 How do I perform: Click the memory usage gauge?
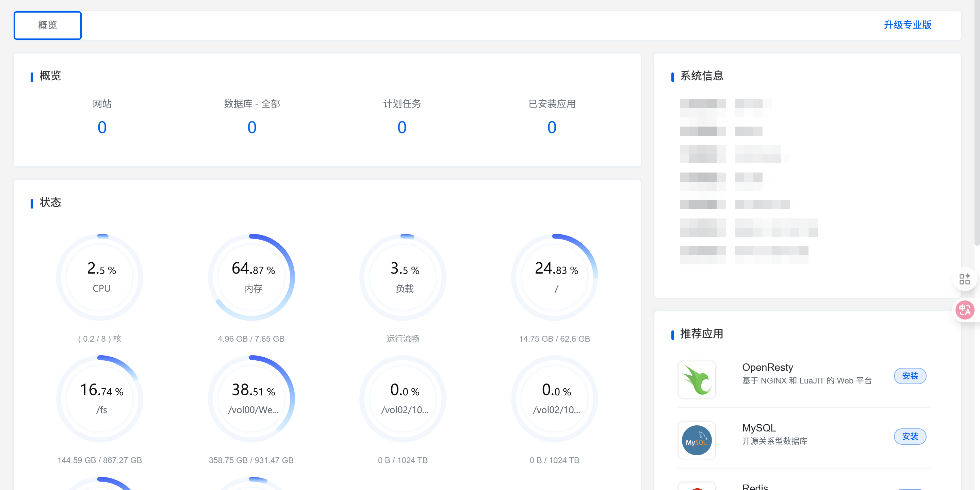pyautogui.click(x=252, y=278)
